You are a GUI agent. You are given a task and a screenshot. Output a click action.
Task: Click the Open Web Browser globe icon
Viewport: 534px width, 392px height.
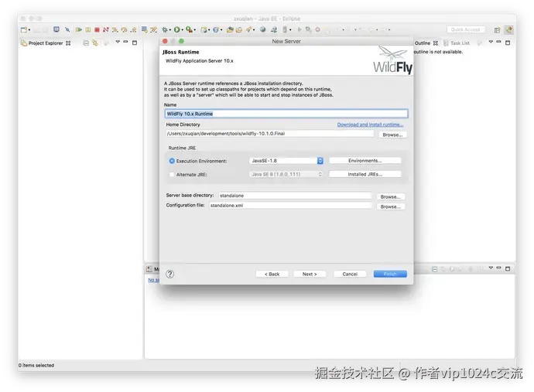[x=262, y=29]
